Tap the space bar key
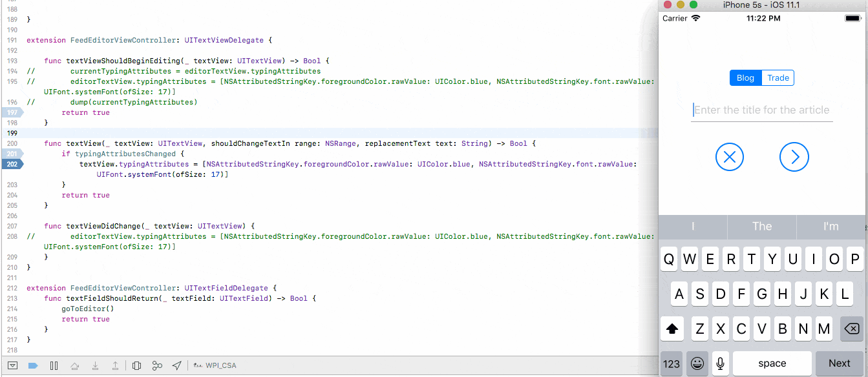Screen dimensions: 868x377 click(772, 363)
